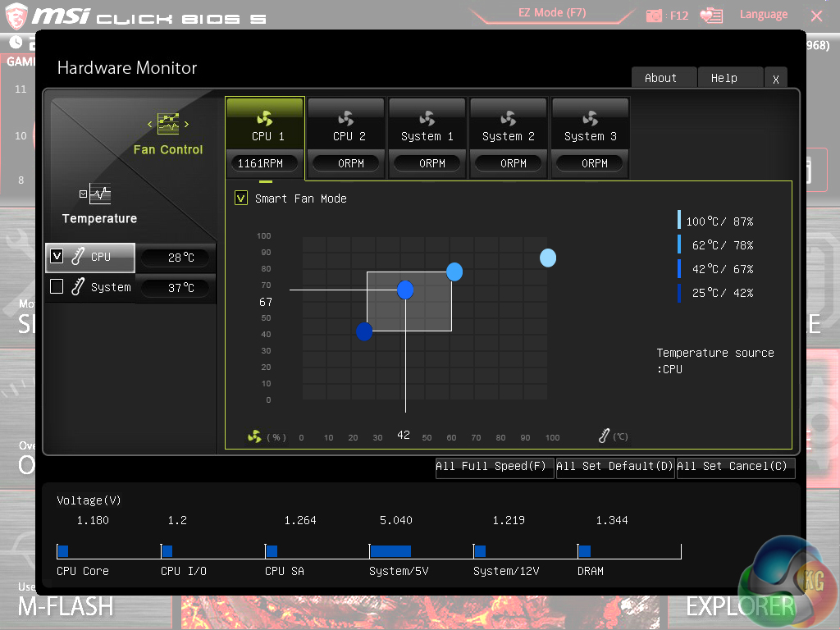Screen dimensions: 840x630
Task: Click the System 3 0RPM readout
Action: (590, 163)
